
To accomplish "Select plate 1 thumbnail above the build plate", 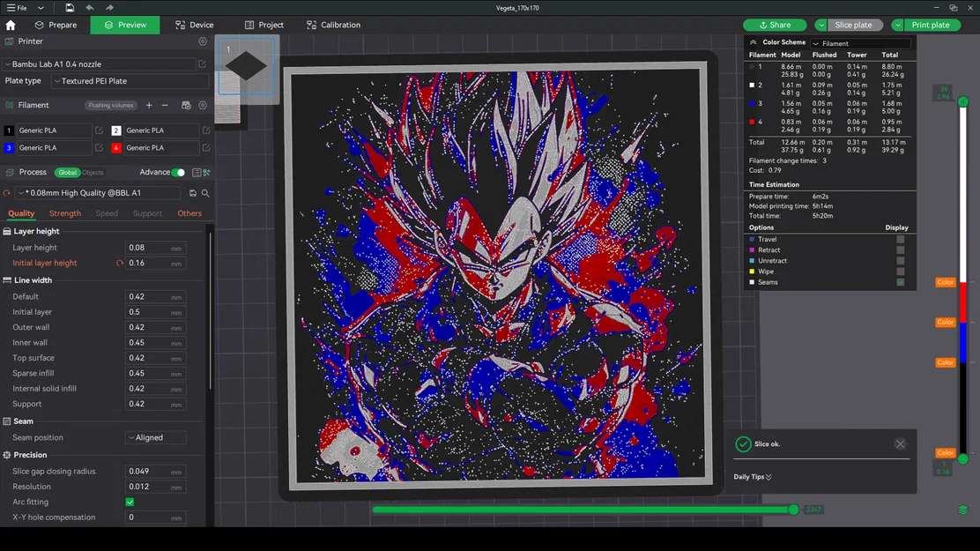I will point(247,66).
